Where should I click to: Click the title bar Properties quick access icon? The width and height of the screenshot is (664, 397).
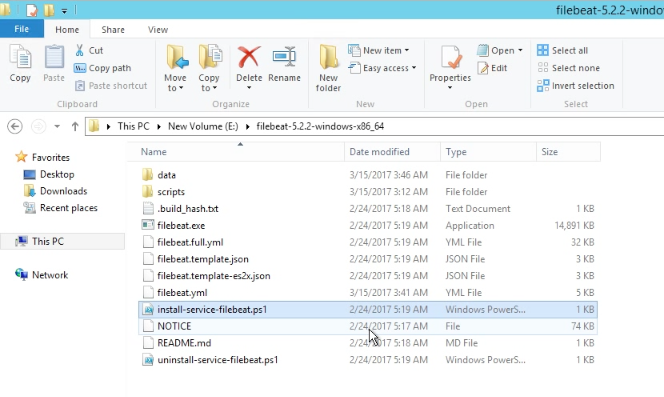(32, 10)
